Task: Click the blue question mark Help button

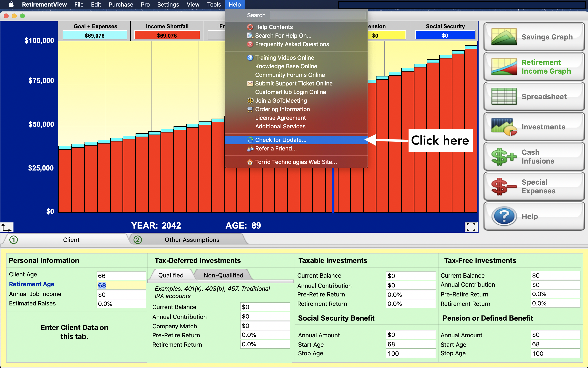Action: [x=534, y=216]
